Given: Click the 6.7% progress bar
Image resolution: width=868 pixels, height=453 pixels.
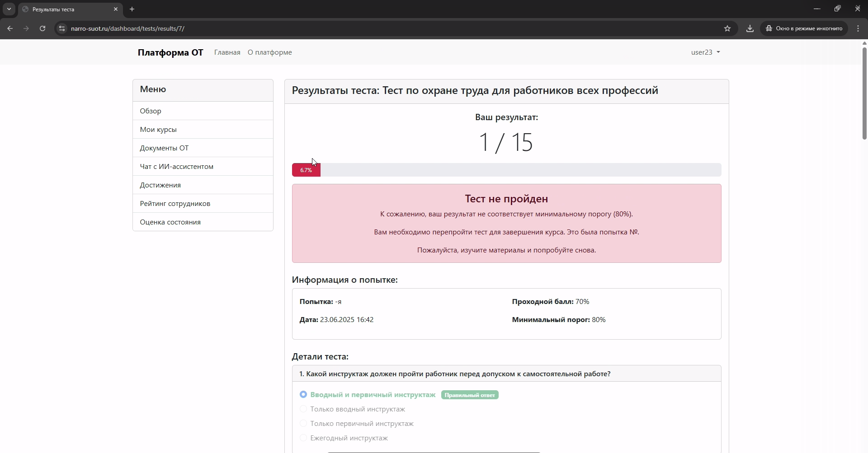Looking at the screenshot, I should pyautogui.click(x=306, y=170).
